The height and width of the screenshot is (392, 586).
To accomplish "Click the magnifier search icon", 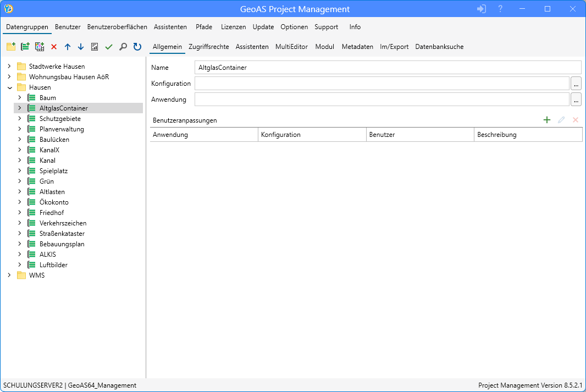I will tap(123, 47).
